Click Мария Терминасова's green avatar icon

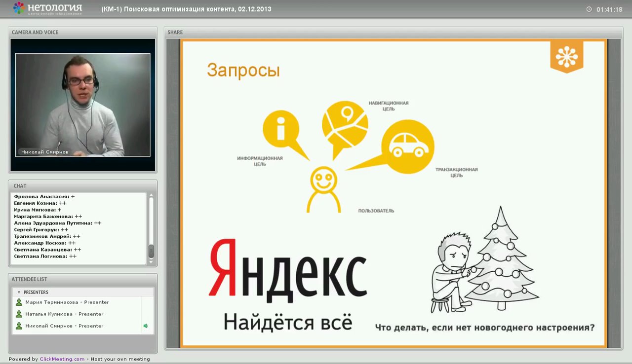coord(19,302)
